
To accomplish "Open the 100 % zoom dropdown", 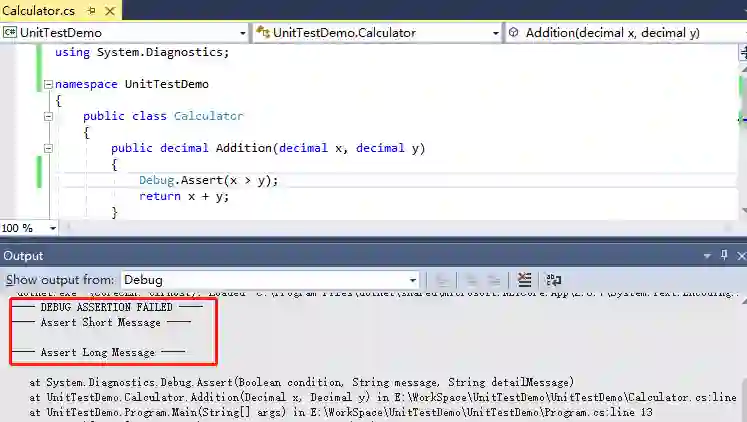I will pos(53,229).
